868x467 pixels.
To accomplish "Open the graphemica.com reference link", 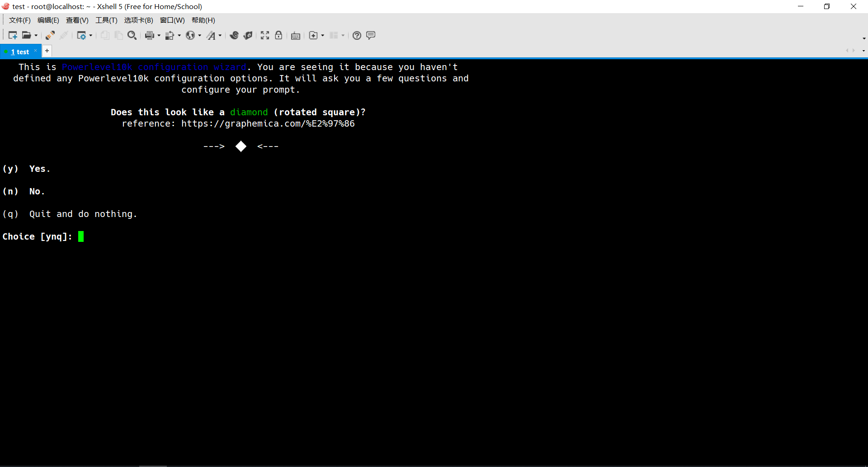I will click(x=268, y=123).
